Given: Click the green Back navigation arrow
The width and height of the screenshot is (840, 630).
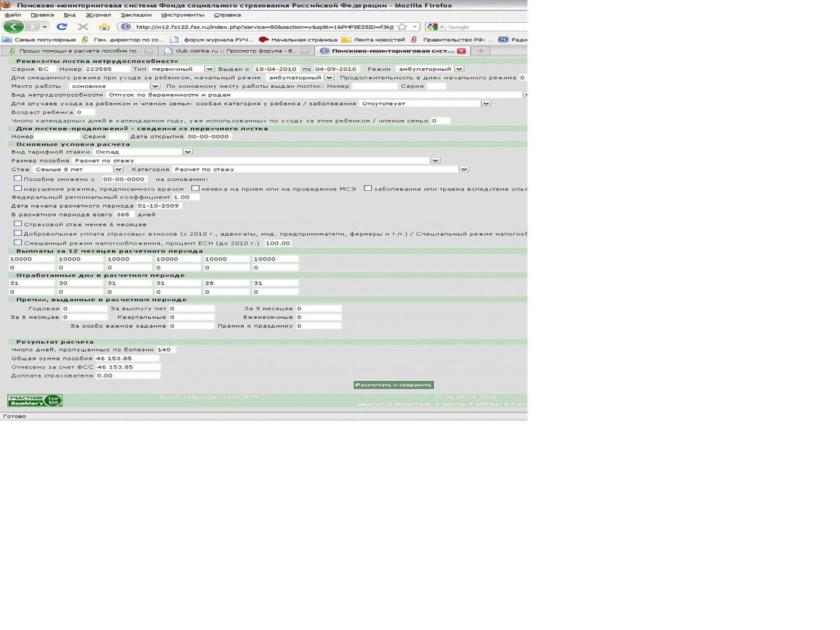Looking at the screenshot, I should 13,26.
